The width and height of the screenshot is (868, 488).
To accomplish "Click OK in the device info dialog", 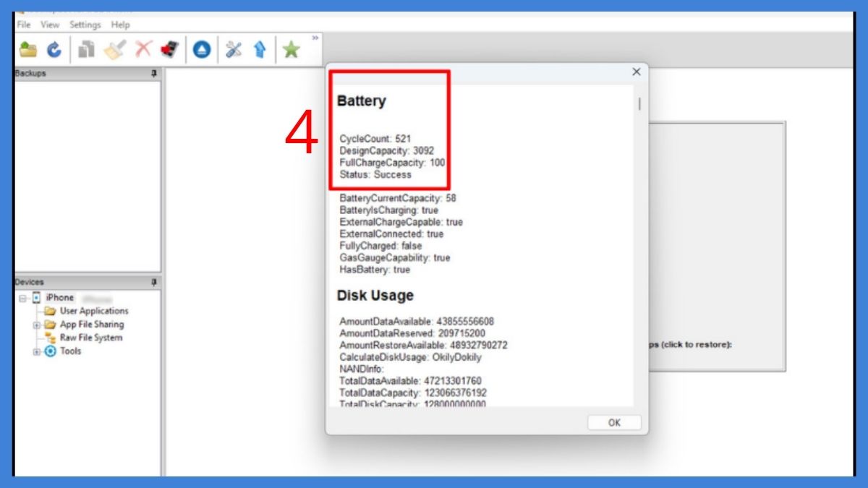I will 614,423.
